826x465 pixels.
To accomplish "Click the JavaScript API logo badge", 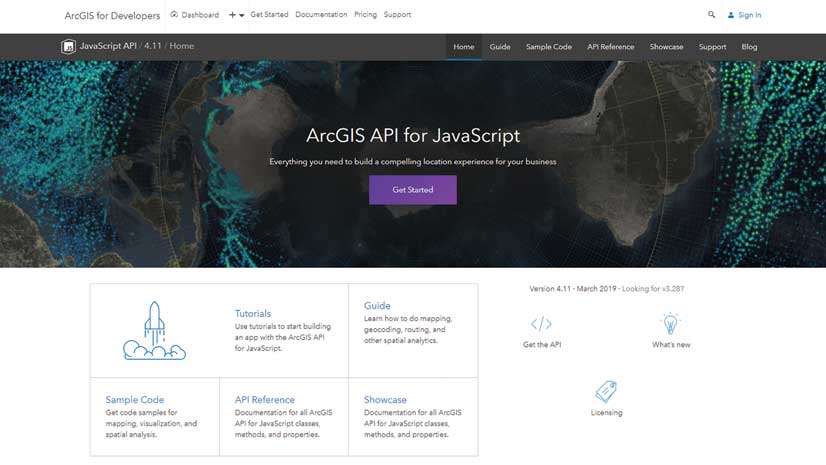I will coord(68,47).
